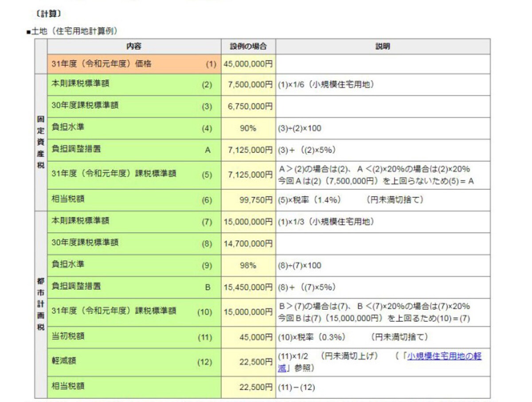Click the explanation ending (10)＝(7)
Image resolution: width=532 pixels, height=402 pixels.
click(374, 312)
